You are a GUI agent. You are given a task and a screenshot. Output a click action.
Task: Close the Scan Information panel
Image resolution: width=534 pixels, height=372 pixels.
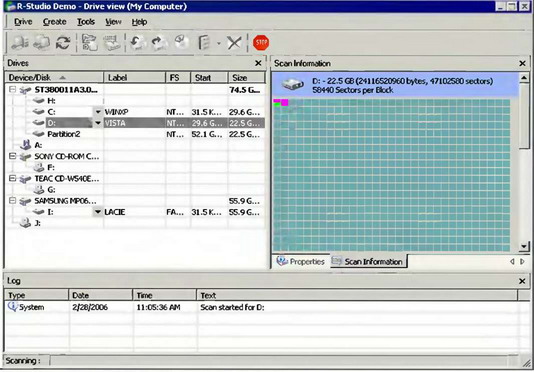tap(522, 63)
